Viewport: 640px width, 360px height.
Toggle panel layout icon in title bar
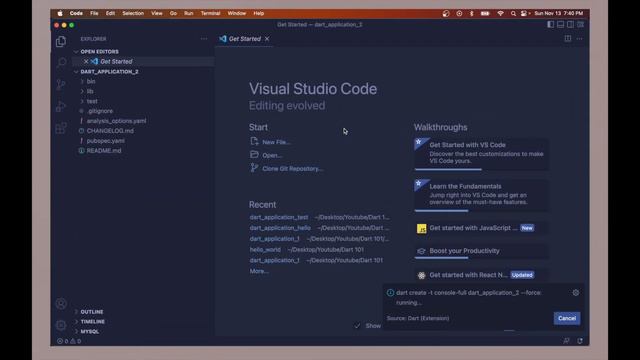(x=560, y=24)
